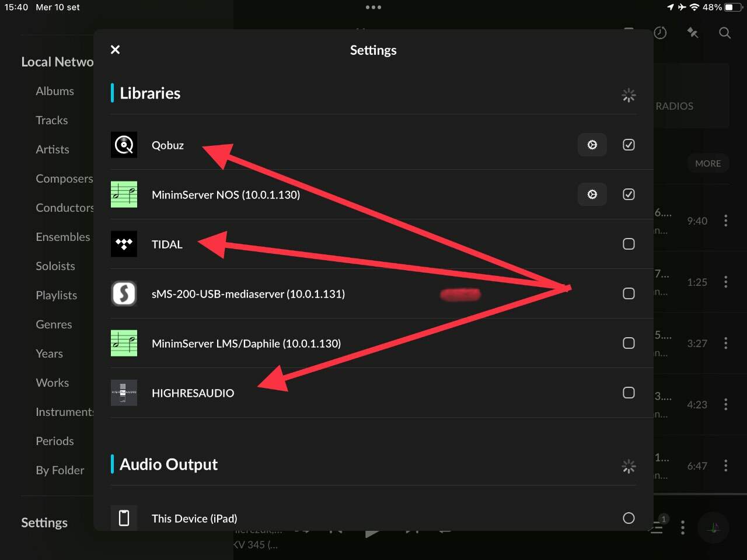Click the iPad device icon under Audio Output

[x=124, y=518]
